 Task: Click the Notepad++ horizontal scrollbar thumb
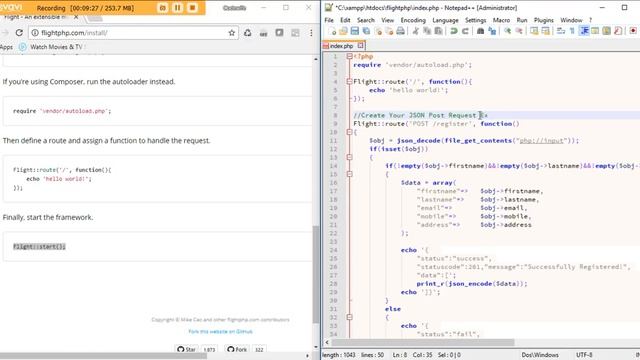click(423, 342)
